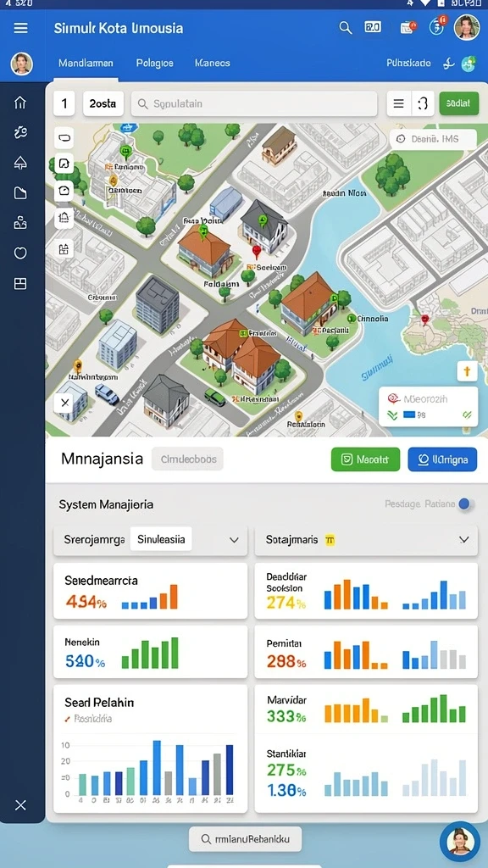Click the Sgpulatain search field
The width and height of the screenshot is (488, 868).
254,103
